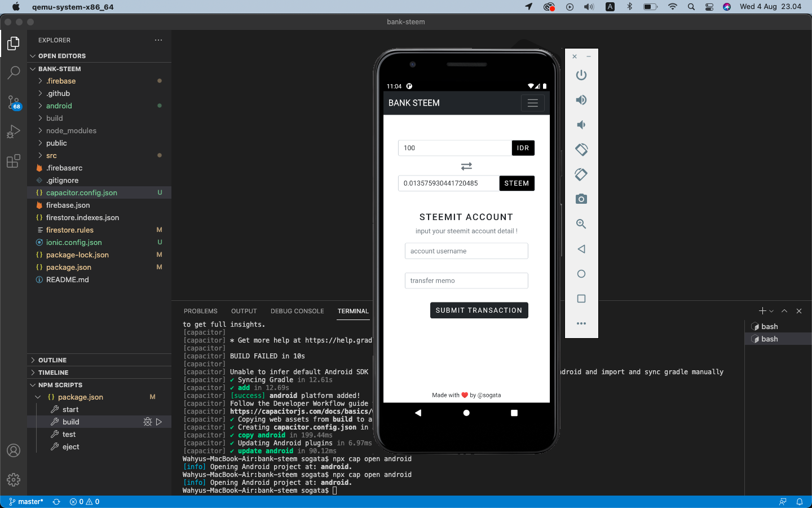Take an emulator screenshot with camera icon

click(x=581, y=199)
